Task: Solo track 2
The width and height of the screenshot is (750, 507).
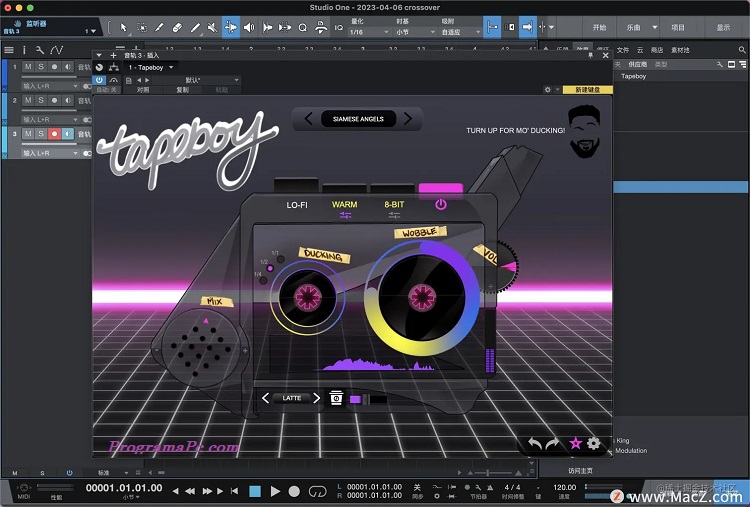Action: [41, 100]
